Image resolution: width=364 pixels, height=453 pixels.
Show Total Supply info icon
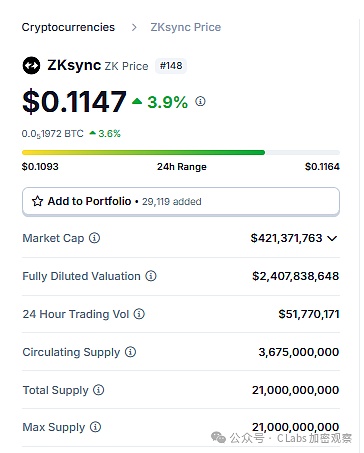point(98,390)
